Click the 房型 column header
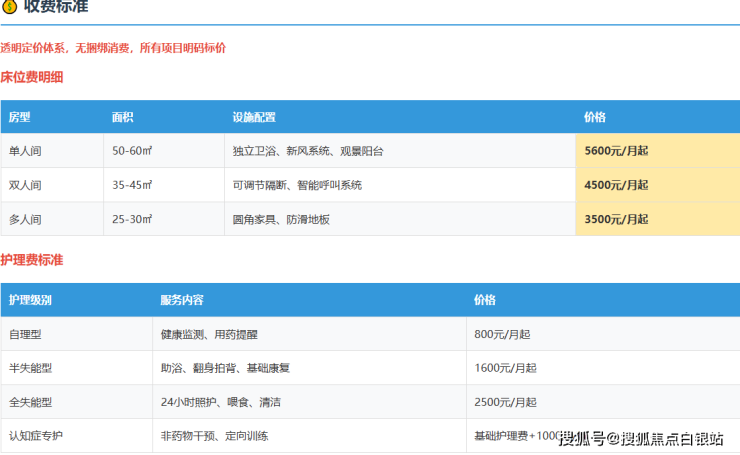The width and height of the screenshot is (740, 455). tap(20, 117)
